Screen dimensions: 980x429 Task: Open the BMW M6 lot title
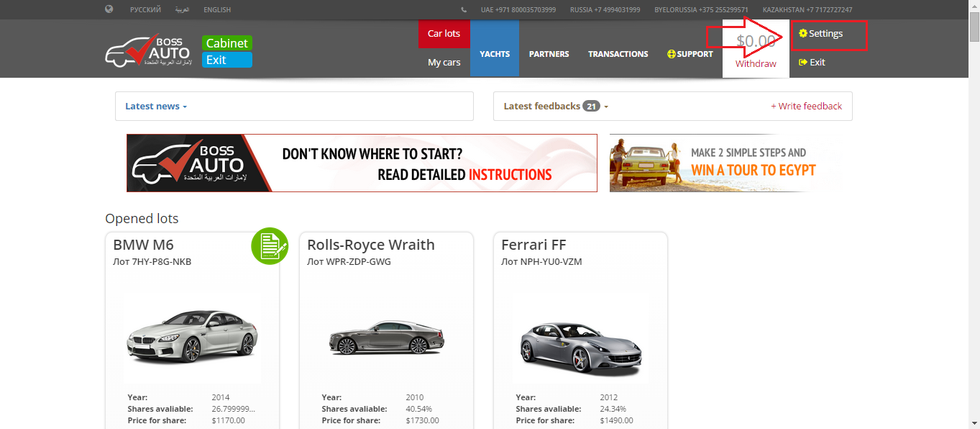pos(143,245)
